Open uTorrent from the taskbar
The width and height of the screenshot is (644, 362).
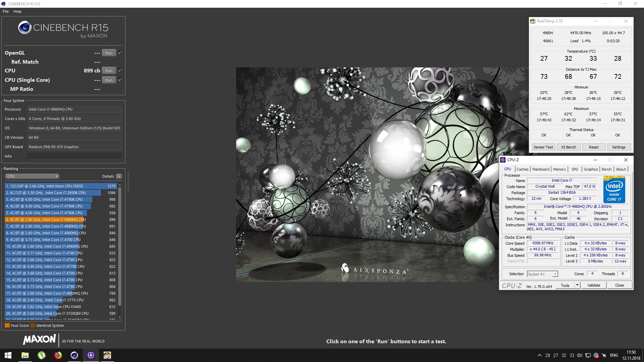pos(42,355)
